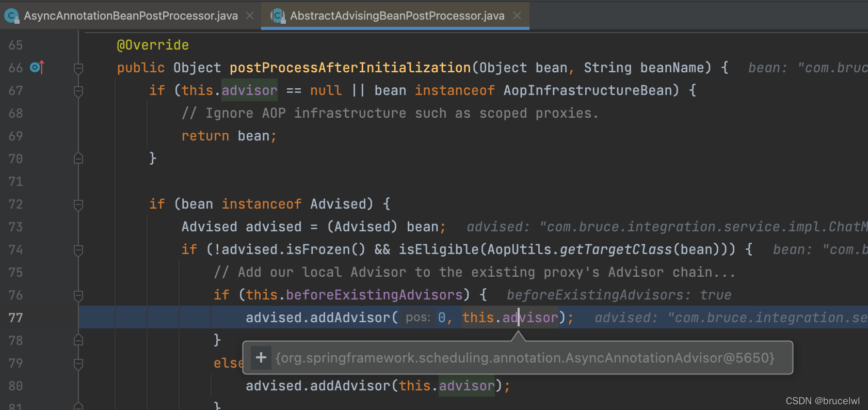
Task: Click getTargetClass static method call
Action: (x=616, y=249)
